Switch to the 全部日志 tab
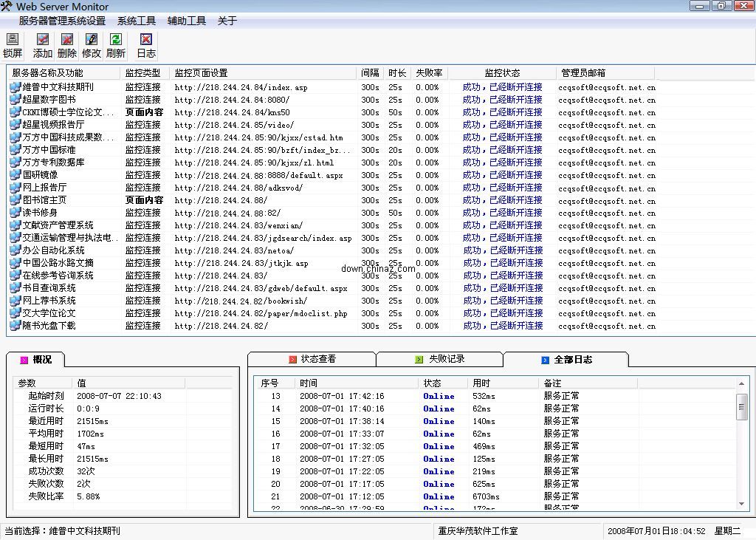Viewport: 756px width, 540px height. (x=566, y=360)
